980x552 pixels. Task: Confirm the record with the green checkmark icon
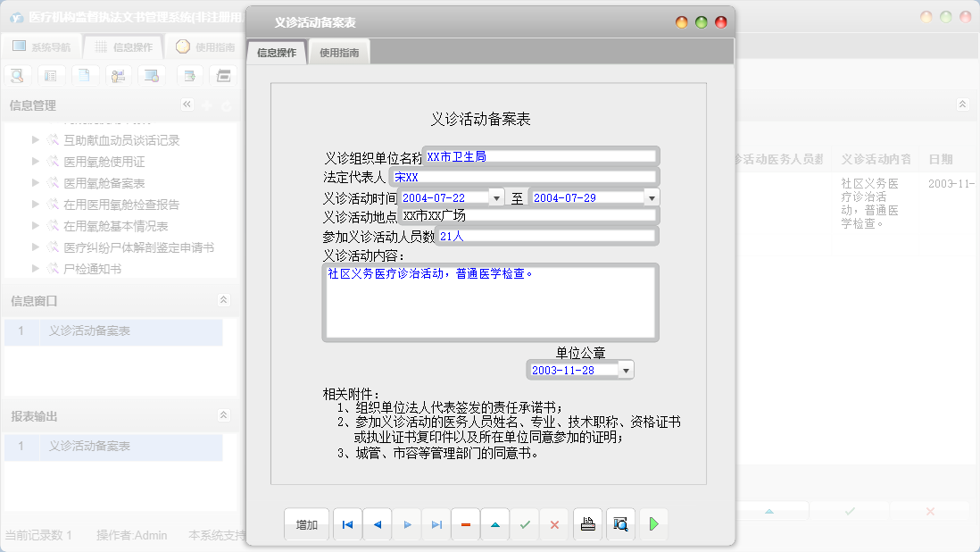pos(525,524)
